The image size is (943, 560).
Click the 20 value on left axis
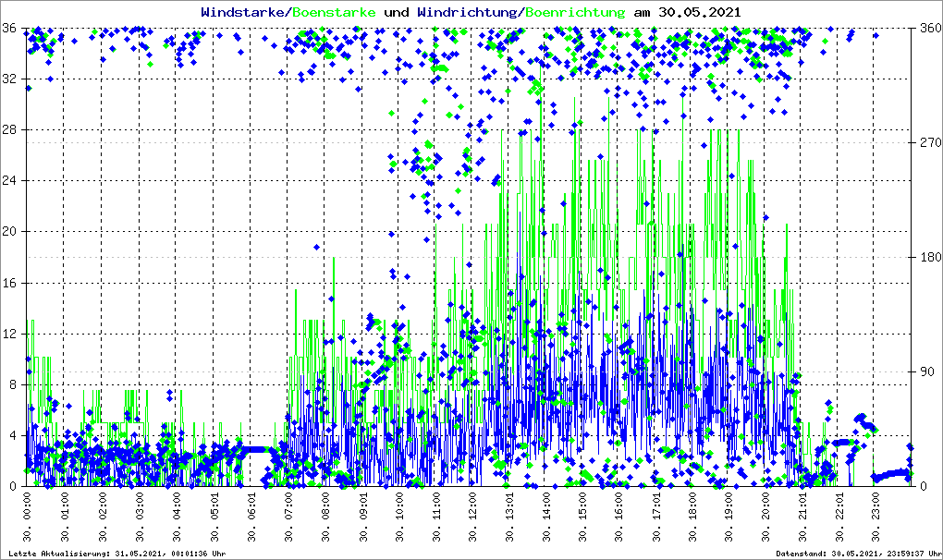click(11, 232)
